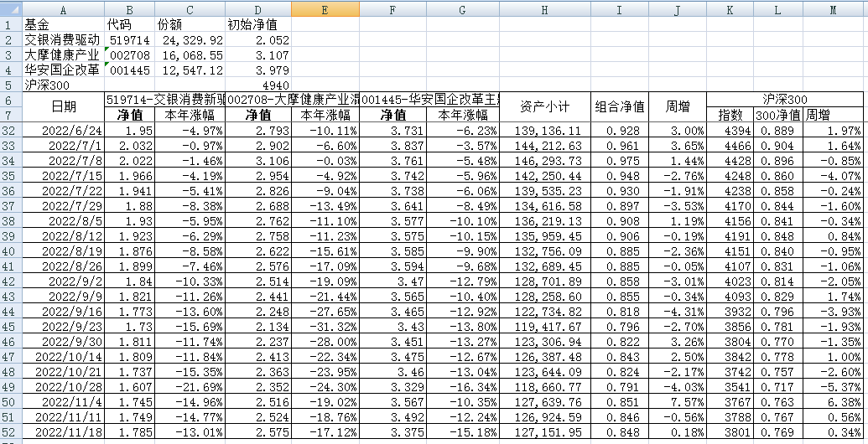Image resolution: width=868 pixels, height=444 pixels.
Task: Select row header 32
Action: tap(11, 131)
